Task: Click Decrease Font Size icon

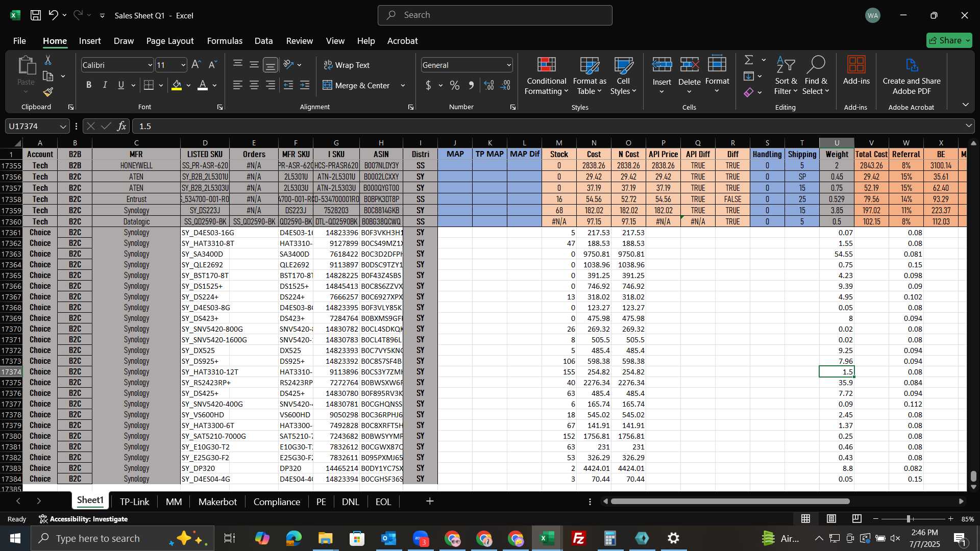Action: tap(213, 65)
